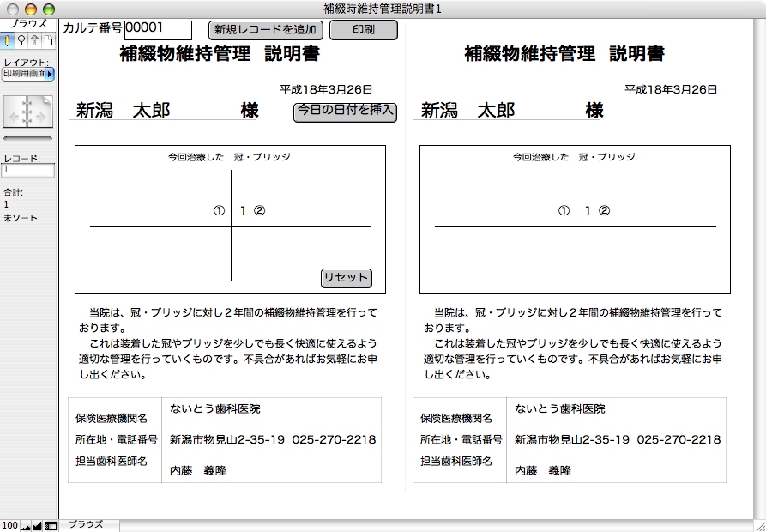This screenshot has width=766, height=532.
Task: Open the ブラウズ mode pop-up at bottom
Action: point(88,525)
